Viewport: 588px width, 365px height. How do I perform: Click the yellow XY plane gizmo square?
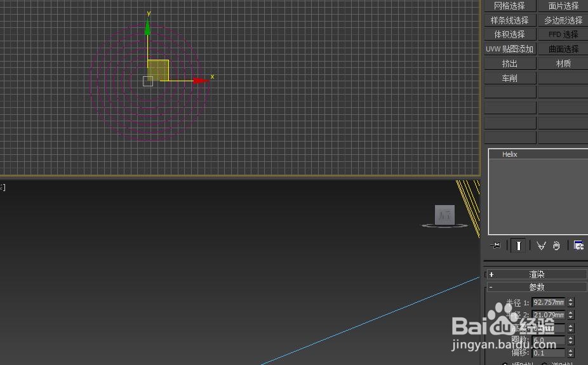coord(158,70)
